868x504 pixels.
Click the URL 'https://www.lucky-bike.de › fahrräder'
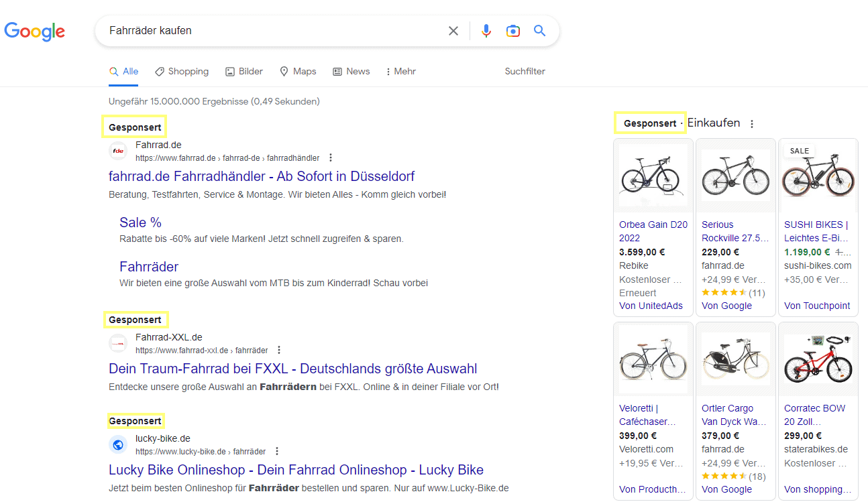coord(201,451)
